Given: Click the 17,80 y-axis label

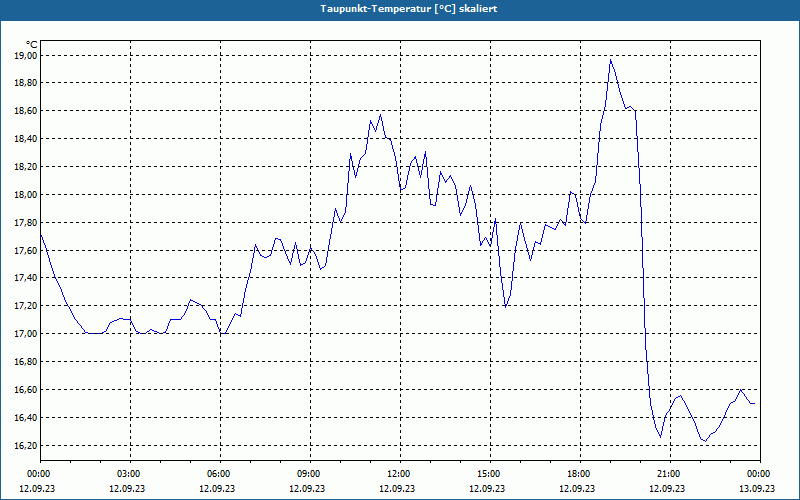Looking at the screenshot, I should coord(28,222).
